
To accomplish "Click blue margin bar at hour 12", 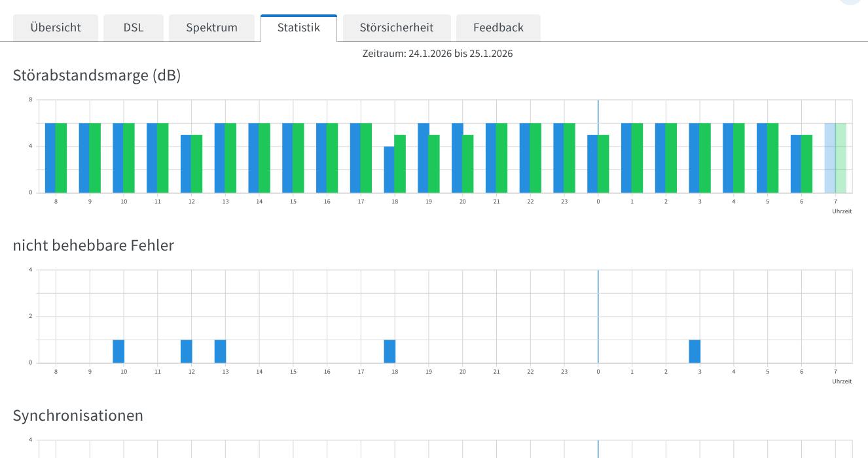I will (186, 164).
